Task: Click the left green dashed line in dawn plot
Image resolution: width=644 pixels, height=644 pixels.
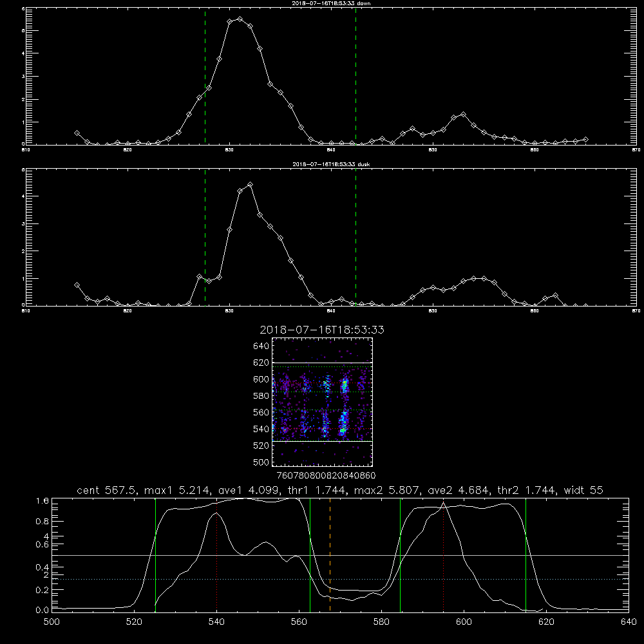Action: [x=205, y=76]
